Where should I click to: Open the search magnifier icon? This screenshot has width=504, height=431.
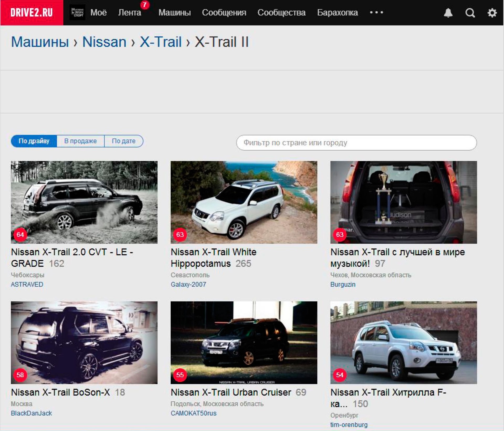[x=470, y=13]
